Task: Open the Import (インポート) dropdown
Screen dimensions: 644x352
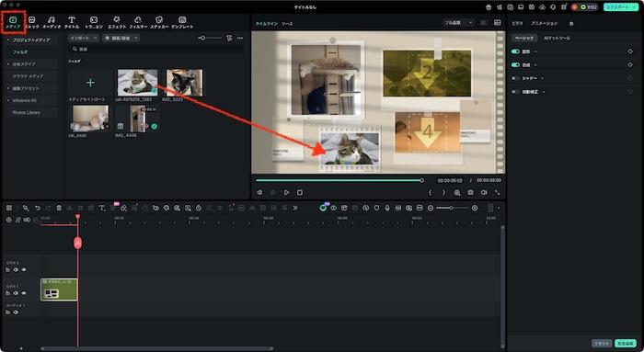Action: (84, 38)
